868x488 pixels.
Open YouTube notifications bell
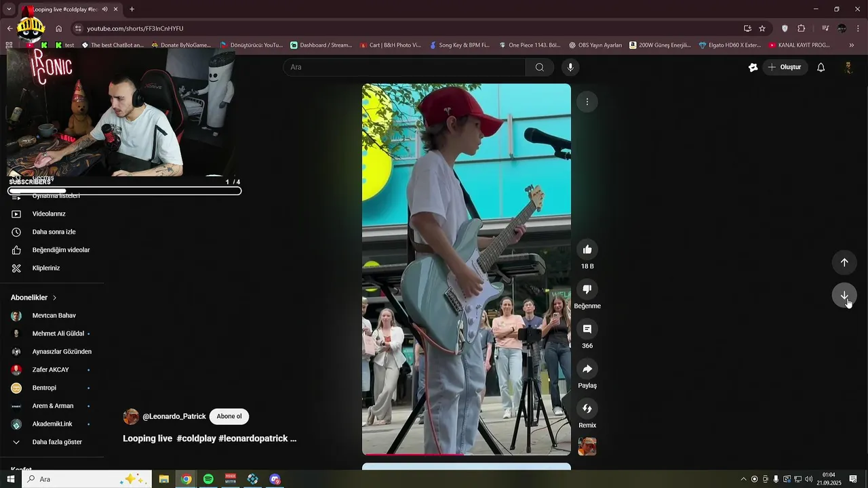point(821,67)
